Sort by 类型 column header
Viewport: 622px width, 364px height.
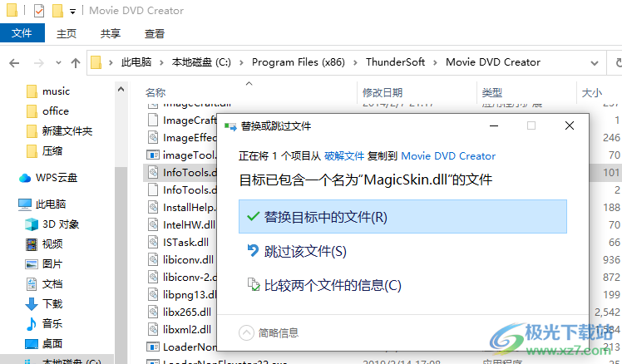[x=492, y=93]
